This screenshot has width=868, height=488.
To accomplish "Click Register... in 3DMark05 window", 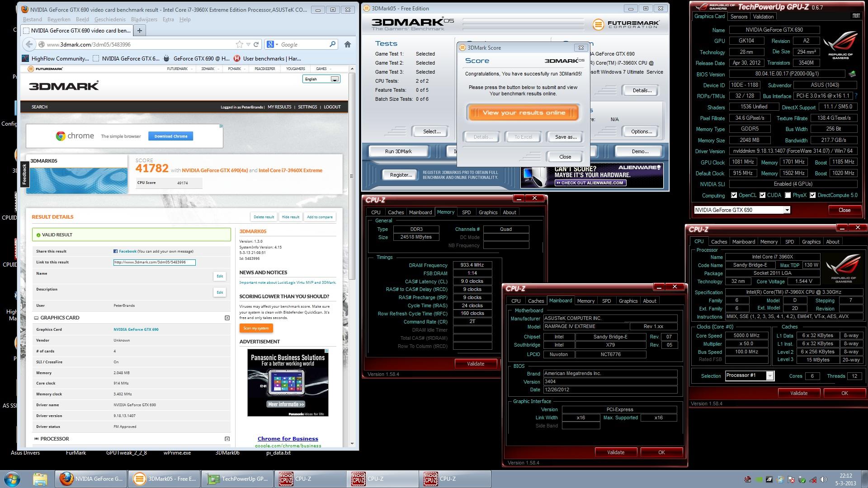I will click(x=401, y=175).
